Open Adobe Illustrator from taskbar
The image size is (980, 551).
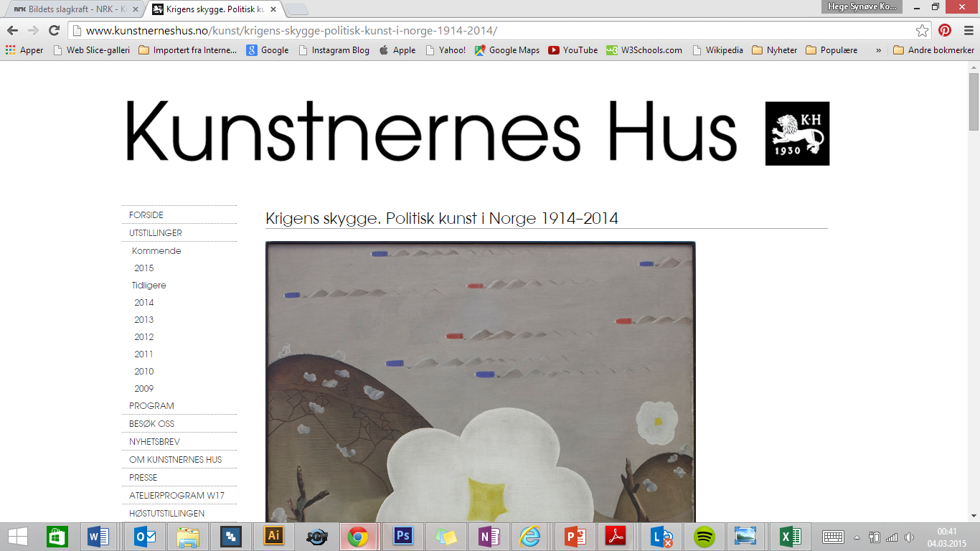[273, 536]
